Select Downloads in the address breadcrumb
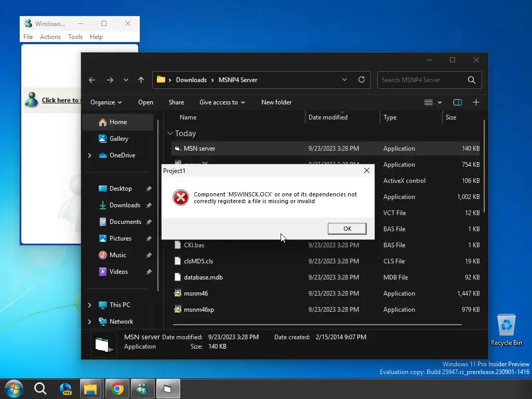 [191, 80]
